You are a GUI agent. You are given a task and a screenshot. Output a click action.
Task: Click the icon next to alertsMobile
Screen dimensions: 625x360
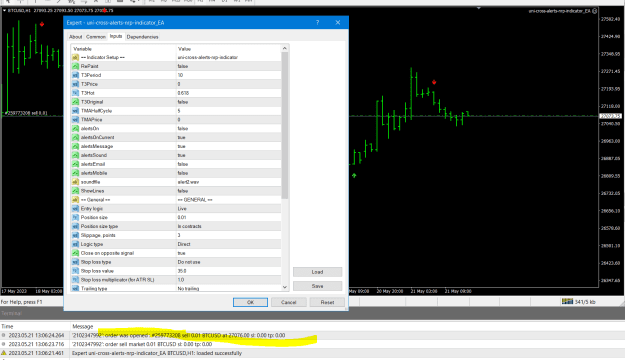pyautogui.click(x=75, y=173)
